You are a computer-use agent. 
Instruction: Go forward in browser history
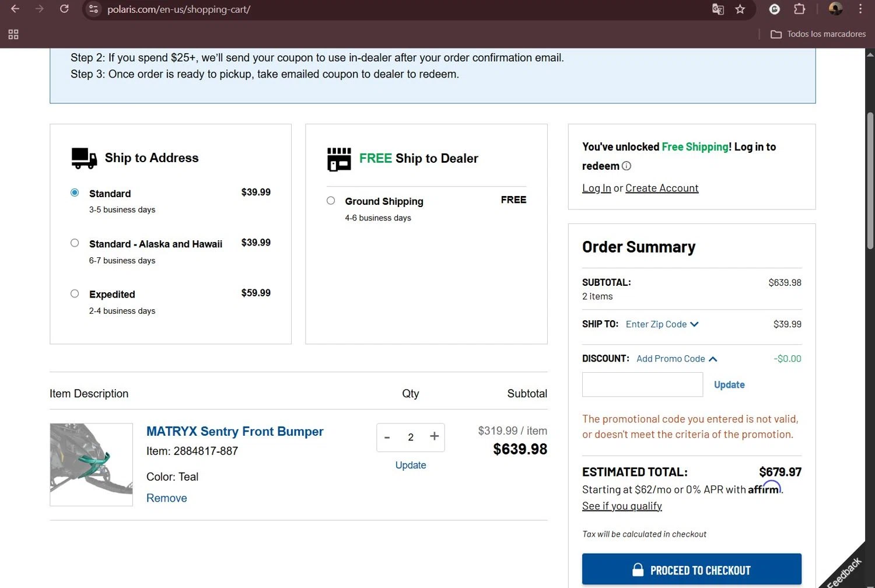pos(40,9)
